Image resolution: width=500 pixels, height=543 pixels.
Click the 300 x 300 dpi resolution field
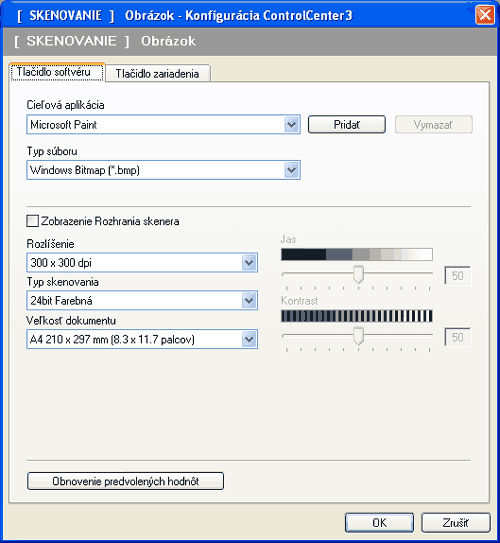[x=142, y=262]
